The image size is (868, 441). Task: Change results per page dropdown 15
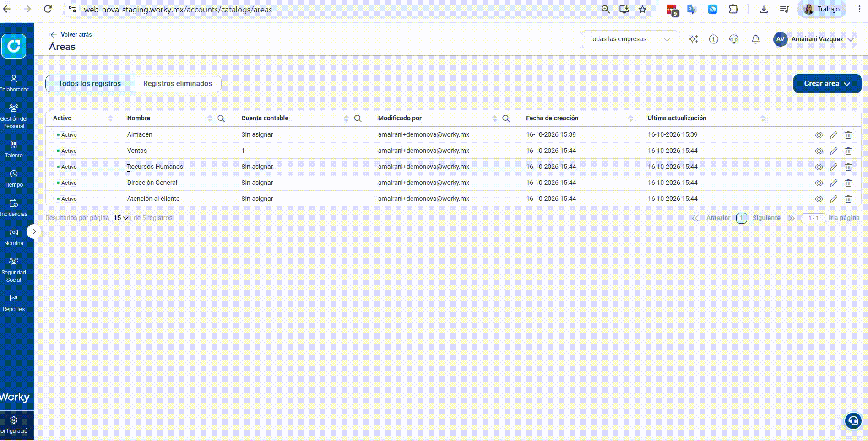[121, 218]
